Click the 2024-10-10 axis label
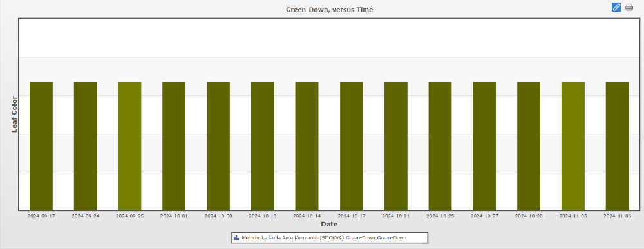 click(x=263, y=216)
